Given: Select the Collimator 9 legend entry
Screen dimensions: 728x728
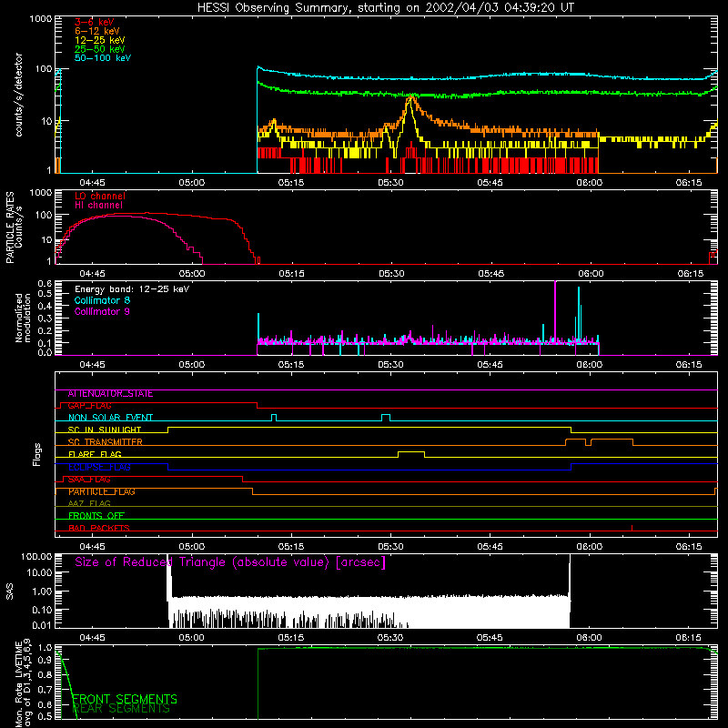Looking at the screenshot, I should click(x=102, y=311).
